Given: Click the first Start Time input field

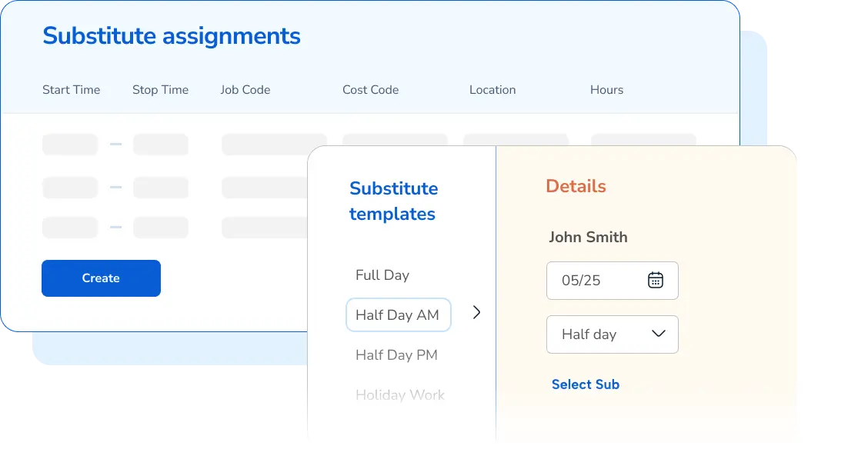Looking at the screenshot, I should [70, 145].
